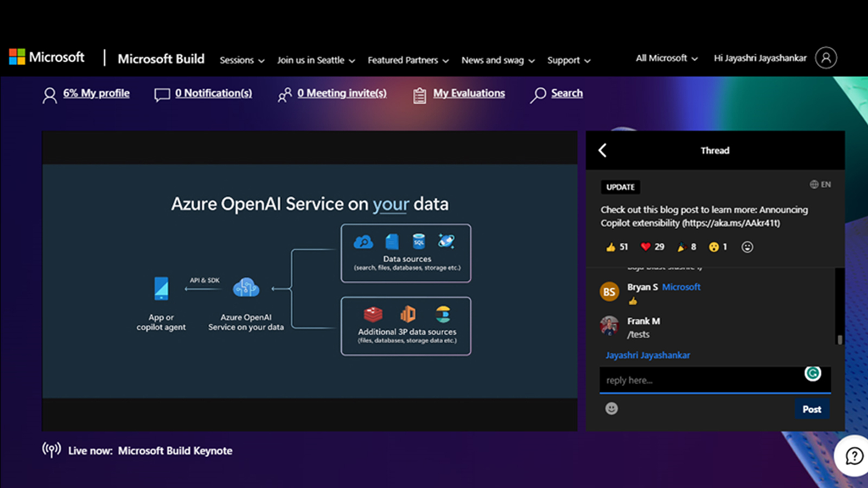Click the Hi Jayashri Jayashankar greeting
Image resolution: width=868 pixels, height=488 pixels.
click(760, 58)
